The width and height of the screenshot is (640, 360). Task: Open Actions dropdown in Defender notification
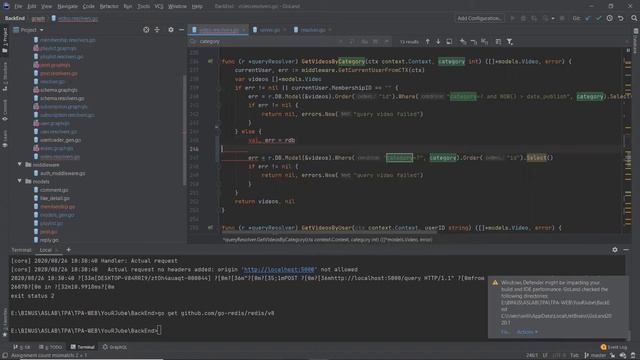pyautogui.click(x=527, y=332)
